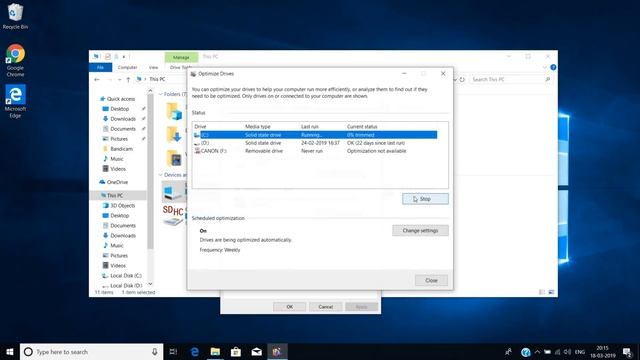Click Stop to halt drive optimization
640x360 pixels.
(x=425, y=199)
